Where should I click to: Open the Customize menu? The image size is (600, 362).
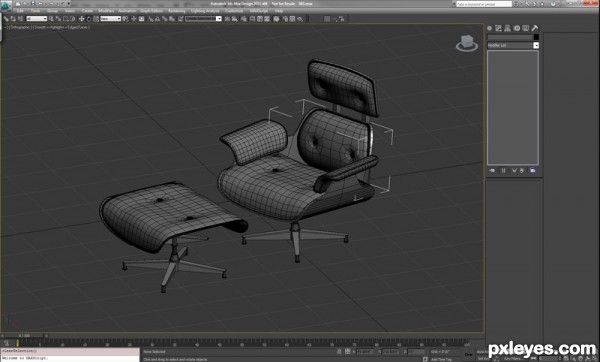234,11
